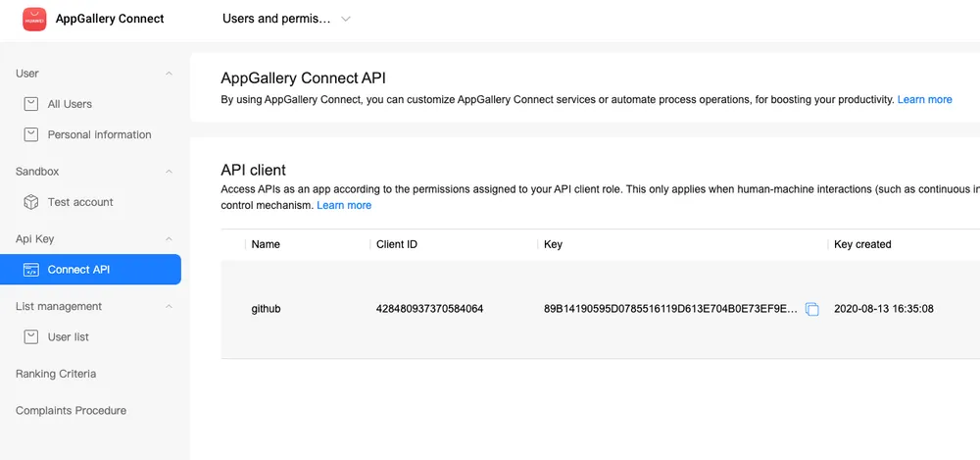The height and width of the screenshot is (460, 980).
Task: Collapse the User section chevron
Action: tap(169, 74)
